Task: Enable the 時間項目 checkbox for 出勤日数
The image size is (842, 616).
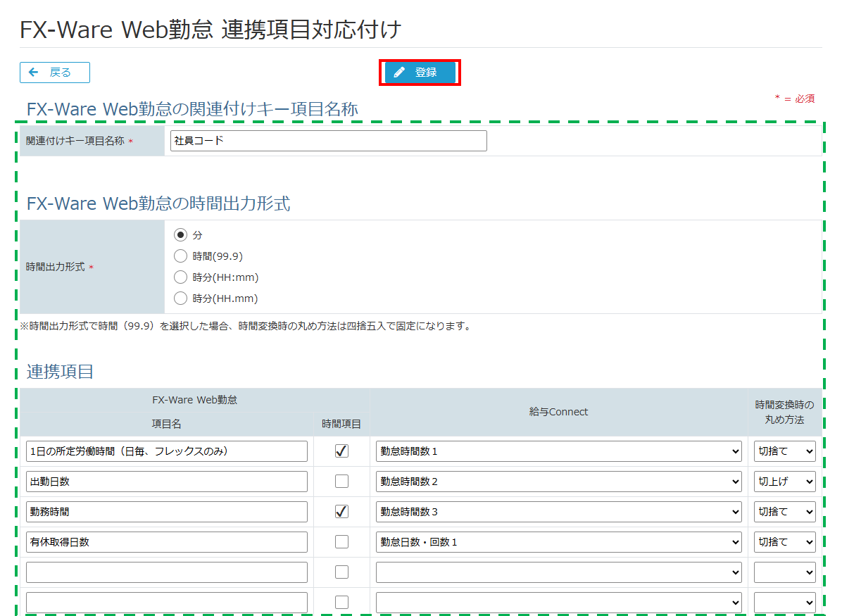Action: tap(341, 481)
